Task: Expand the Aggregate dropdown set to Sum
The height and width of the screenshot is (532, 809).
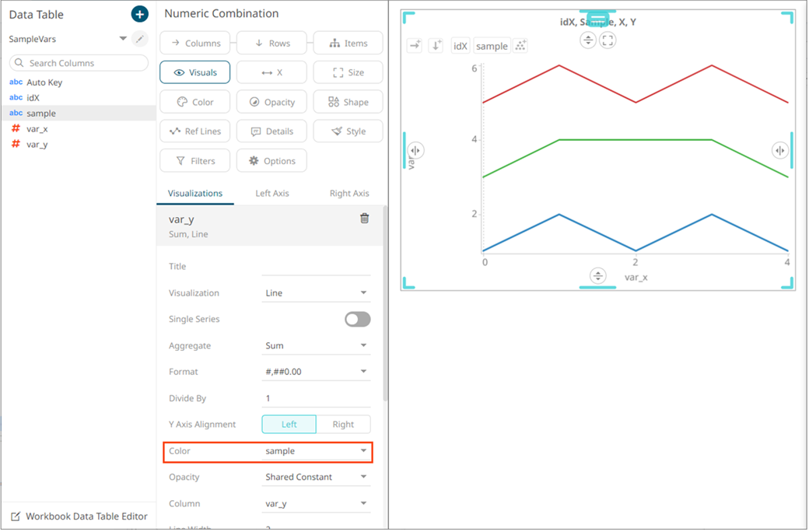Action: point(316,345)
